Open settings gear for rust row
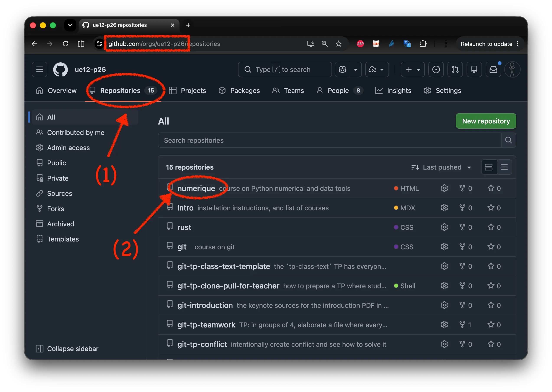The height and width of the screenshot is (392, 552). (x=444, y=227)
